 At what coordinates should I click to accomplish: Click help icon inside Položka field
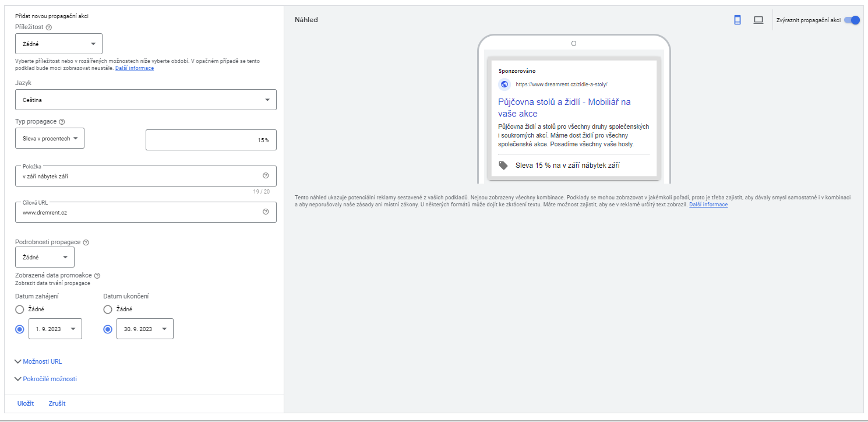pos(266,175)
